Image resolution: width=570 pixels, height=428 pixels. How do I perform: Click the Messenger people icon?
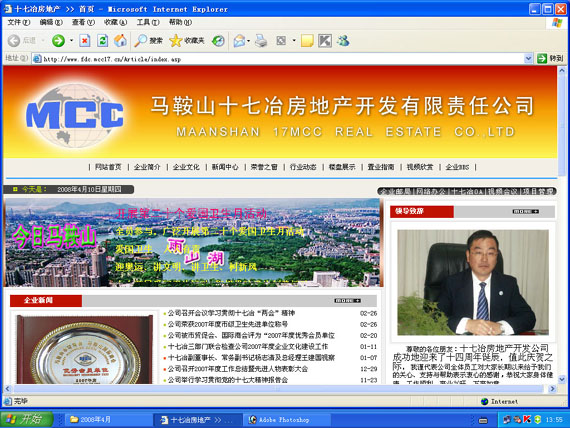pyautogui.click(x=343, y=40)
